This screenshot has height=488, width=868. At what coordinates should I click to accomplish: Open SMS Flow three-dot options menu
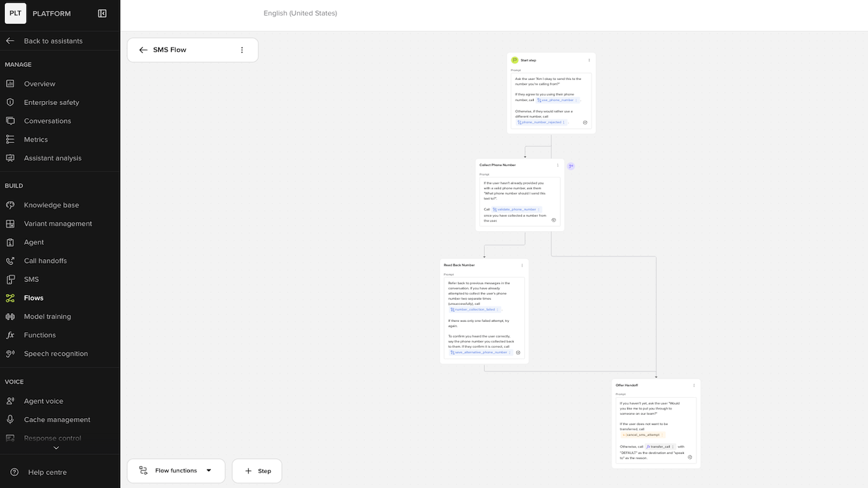point(242,50)
